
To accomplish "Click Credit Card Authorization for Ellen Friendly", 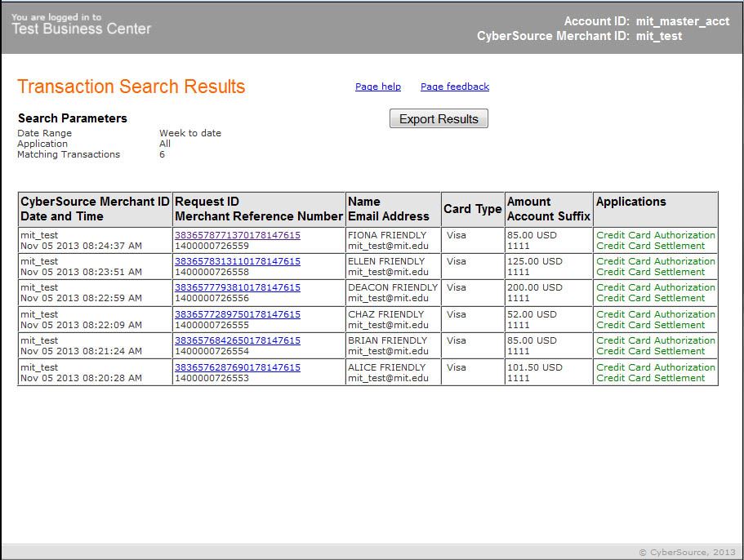I will pos(655,261).
